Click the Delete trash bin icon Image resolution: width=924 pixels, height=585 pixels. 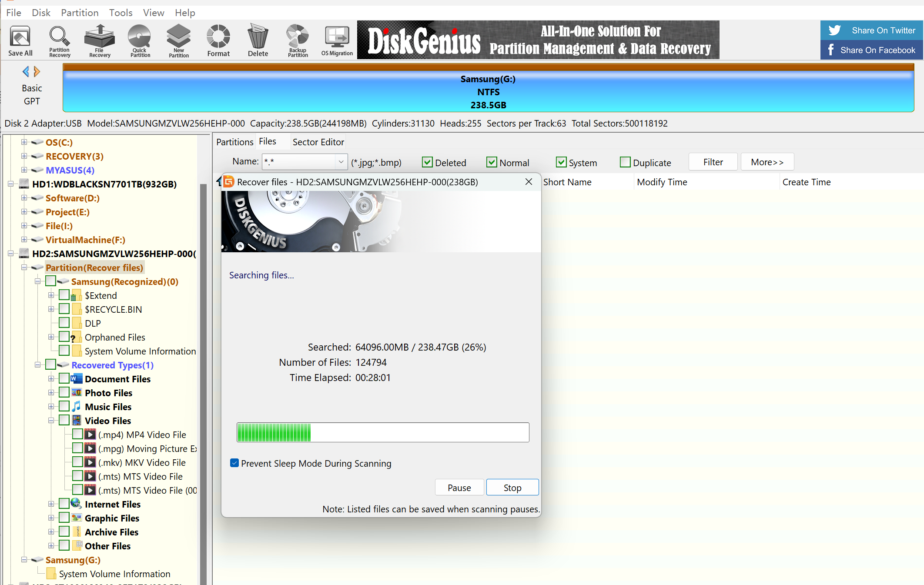258,41
